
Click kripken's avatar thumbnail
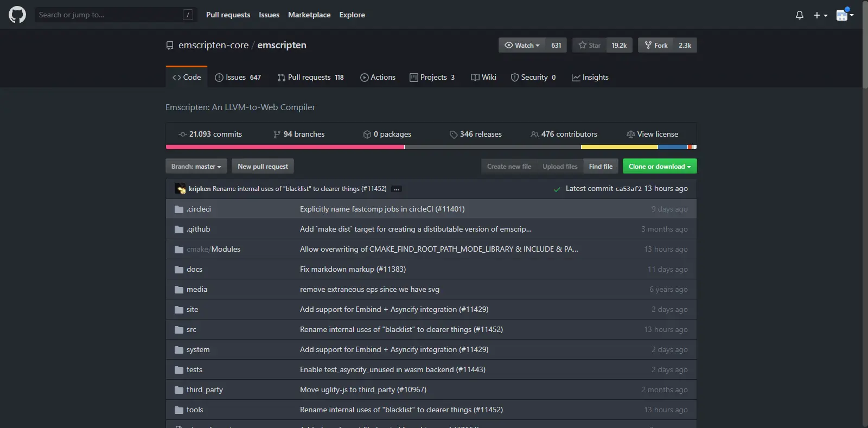tap(180, 189)
